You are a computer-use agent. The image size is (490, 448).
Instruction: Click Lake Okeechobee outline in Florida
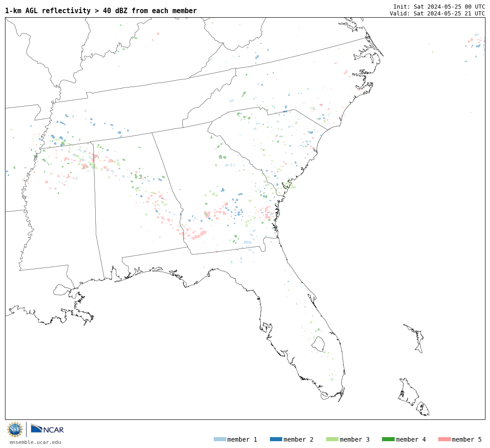318,344
